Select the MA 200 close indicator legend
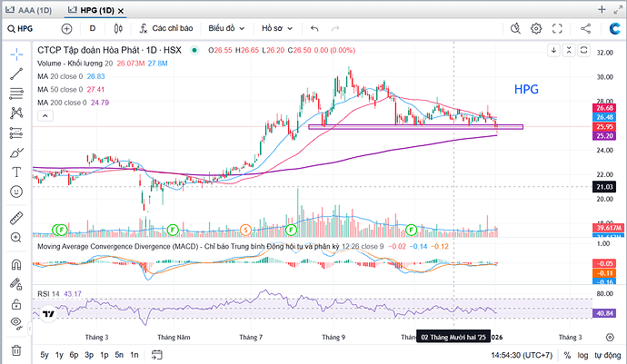Image resolution: width=627 pixels, height=364 pixels. [74, 103]
